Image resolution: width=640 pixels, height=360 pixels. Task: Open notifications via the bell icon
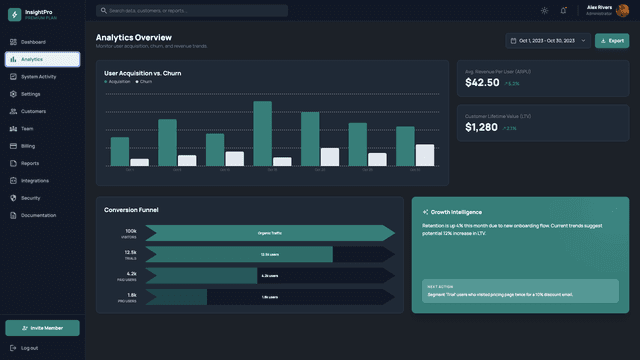coord(563,11)
